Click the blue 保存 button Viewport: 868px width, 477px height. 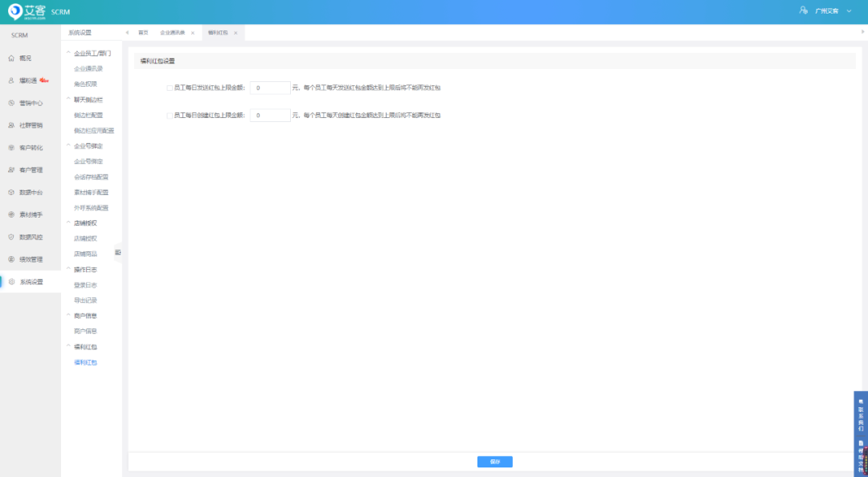pos(494,462)
